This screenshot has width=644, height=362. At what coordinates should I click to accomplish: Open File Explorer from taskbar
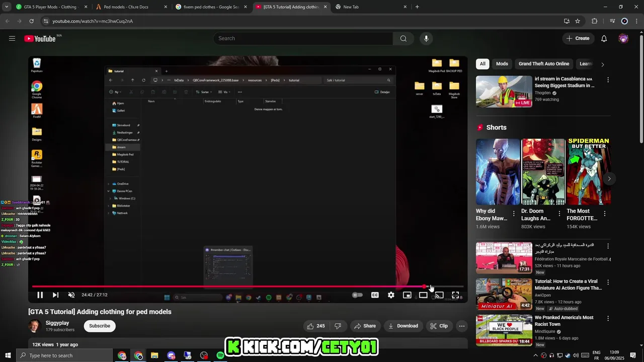[154, 355]
